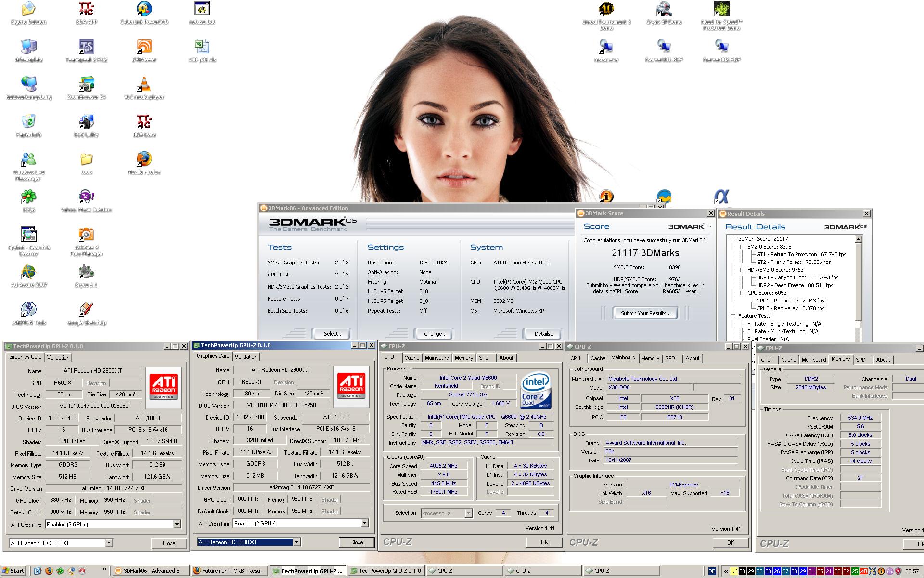The width and height of the screenshot is (924, 578).
Task: Select the netuse.bat desktop icon
Action: point(202,13)
